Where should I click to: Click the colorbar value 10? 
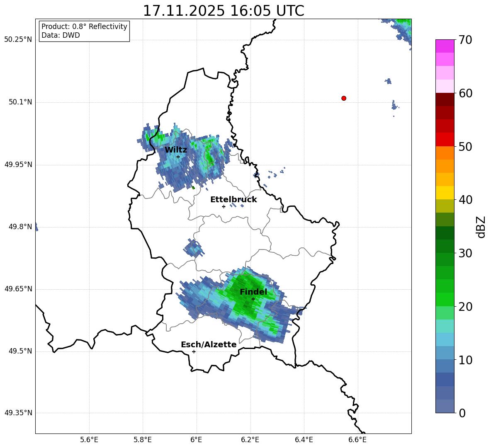tap(466, 360)
